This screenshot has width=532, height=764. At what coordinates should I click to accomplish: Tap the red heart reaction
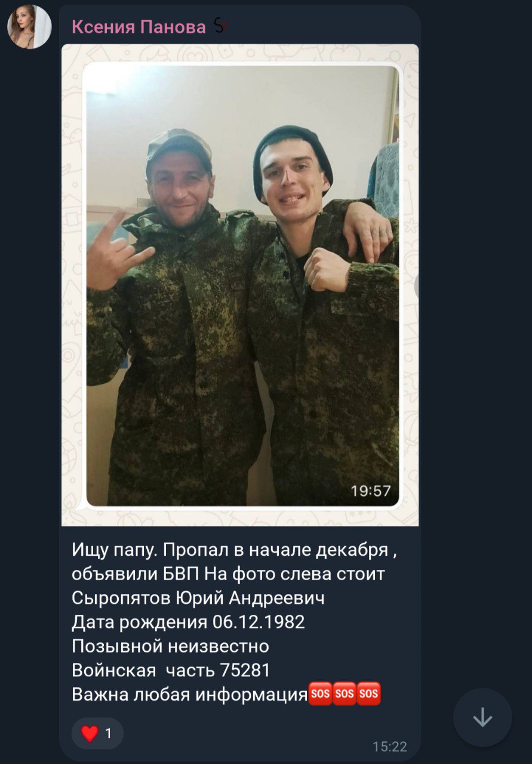[90, 734]
